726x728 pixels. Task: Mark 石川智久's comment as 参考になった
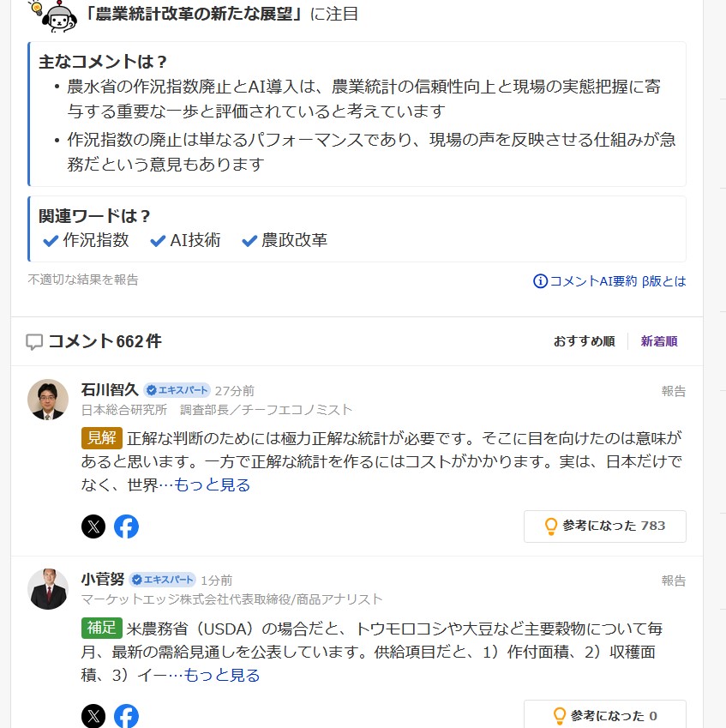(605, 526)
